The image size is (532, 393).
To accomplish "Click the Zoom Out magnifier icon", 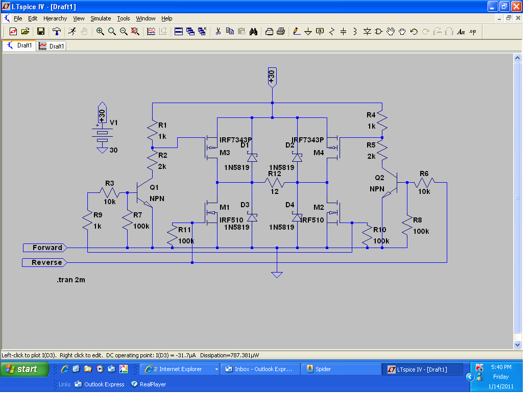I will click(124, 32).
